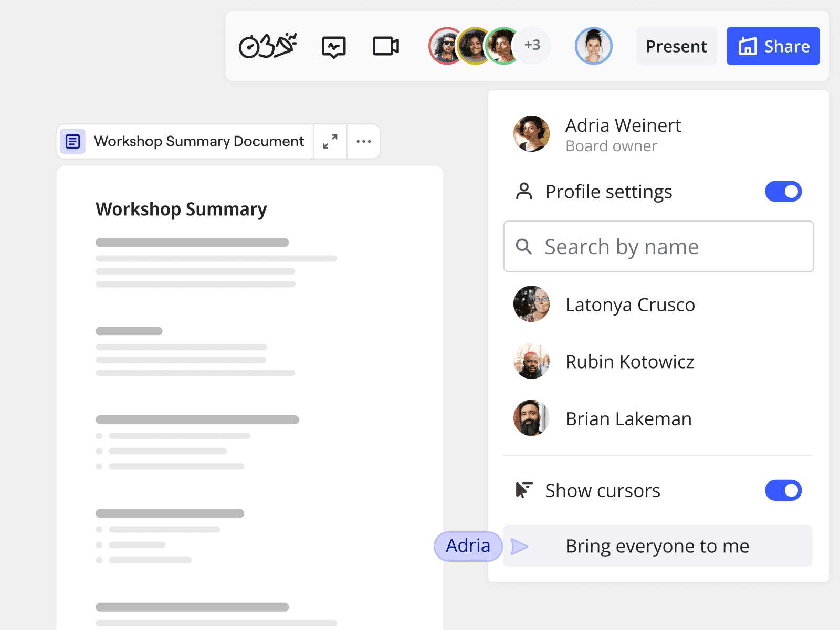Image resolution: width=840 pixels, height=630 pixels.
Task: Click the blue Share button
Action: tap(773, 46)
